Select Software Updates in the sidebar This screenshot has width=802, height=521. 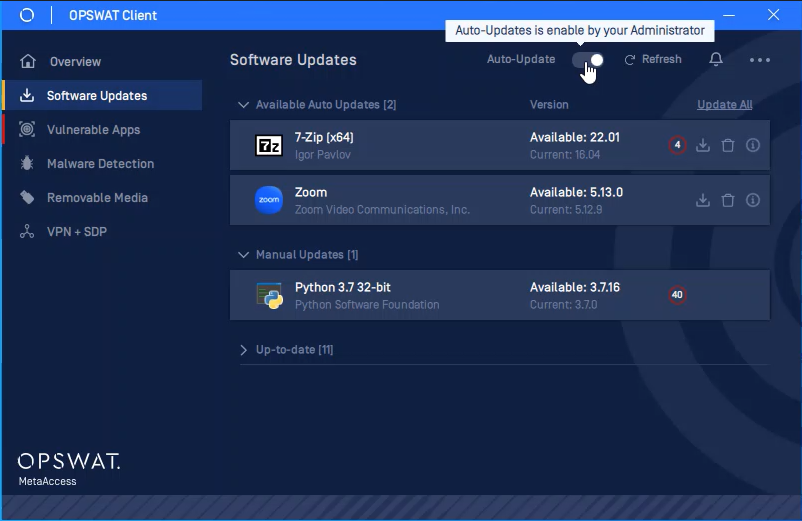point(102,96)
